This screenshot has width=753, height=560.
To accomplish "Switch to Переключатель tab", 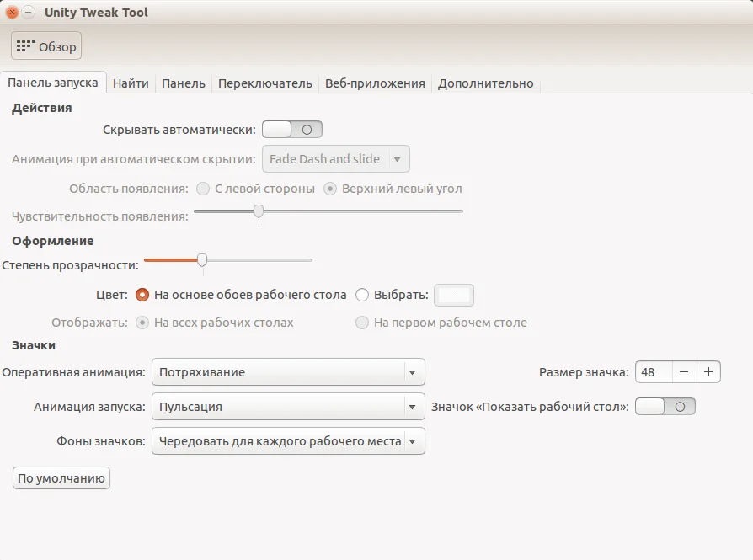I will click(x=265, y=83).
